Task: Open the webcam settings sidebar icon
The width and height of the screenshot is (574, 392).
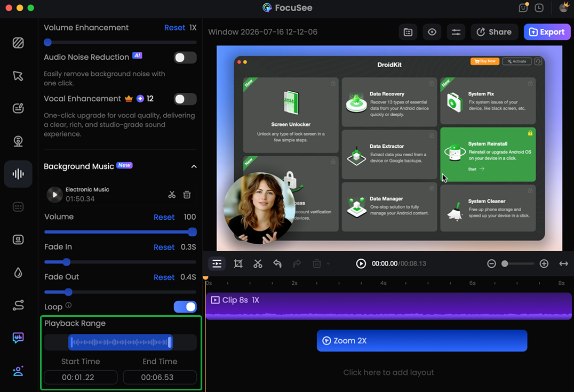Action: (x=18, y=141)
